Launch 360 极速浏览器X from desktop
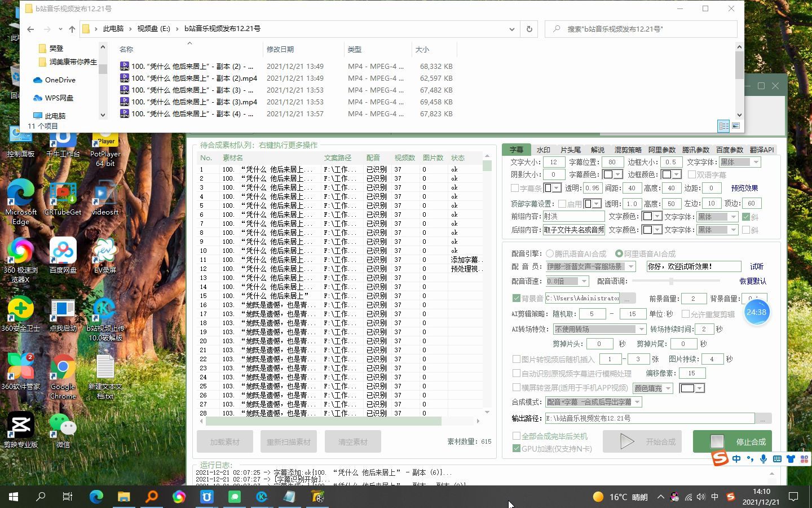The width and height of the screenshot is (812, 508). pyautogui.click(x=21, y=260)
